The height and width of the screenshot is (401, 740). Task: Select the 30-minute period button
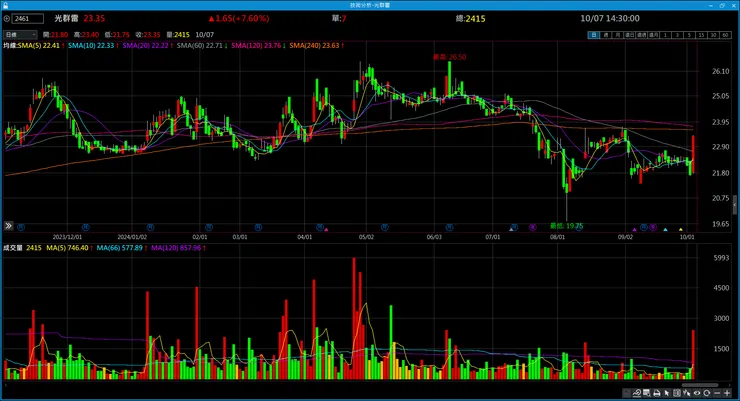[x=713, y=35]
